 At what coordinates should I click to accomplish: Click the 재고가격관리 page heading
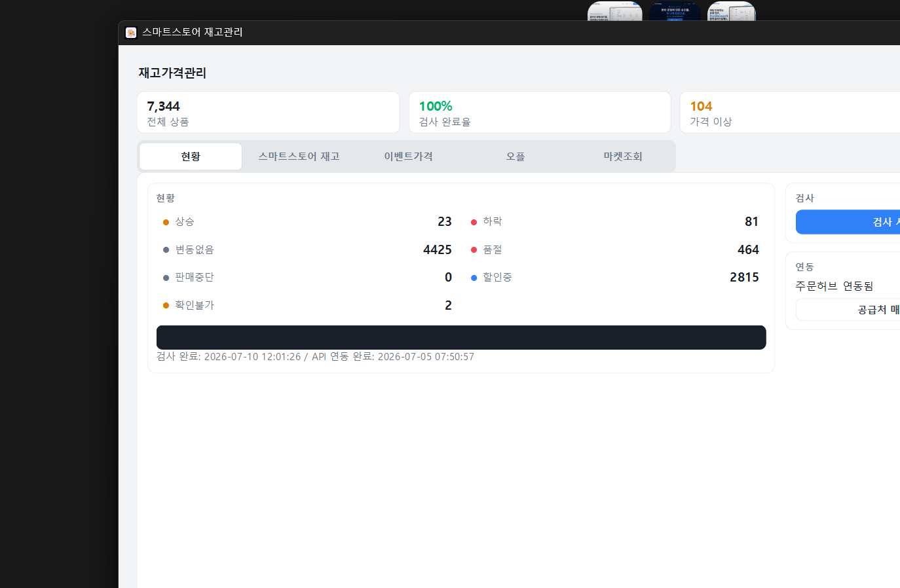172,73
